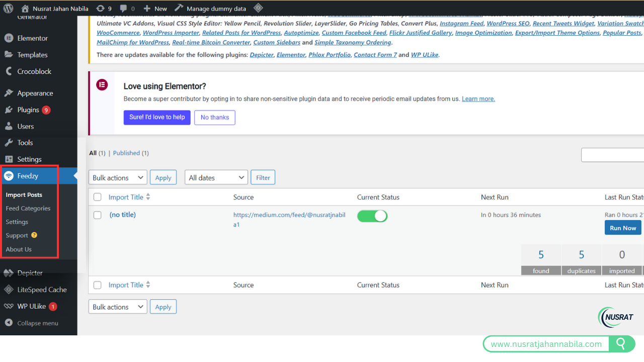
Task: Tick the select-all checkbox in header
Action: click(x=98, y=197)
